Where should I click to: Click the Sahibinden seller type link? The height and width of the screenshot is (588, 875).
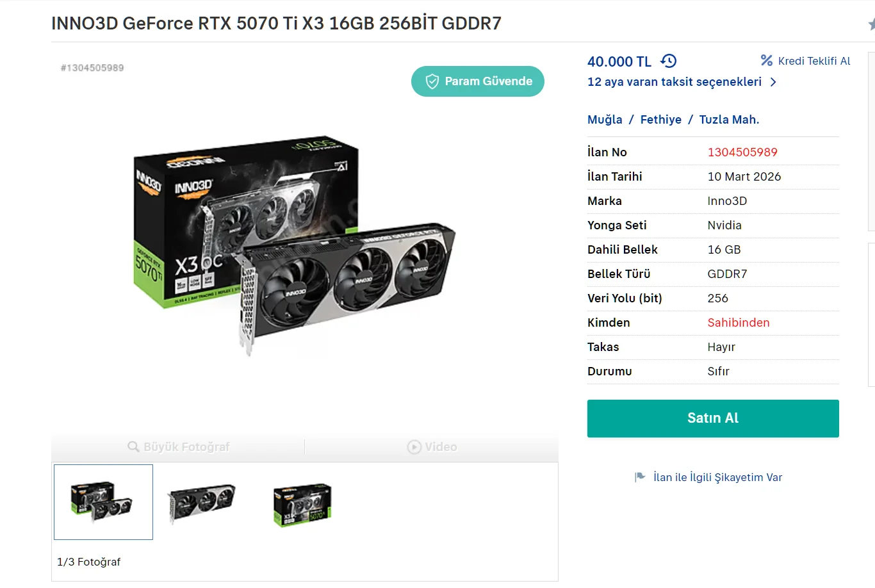pos(738,323)
